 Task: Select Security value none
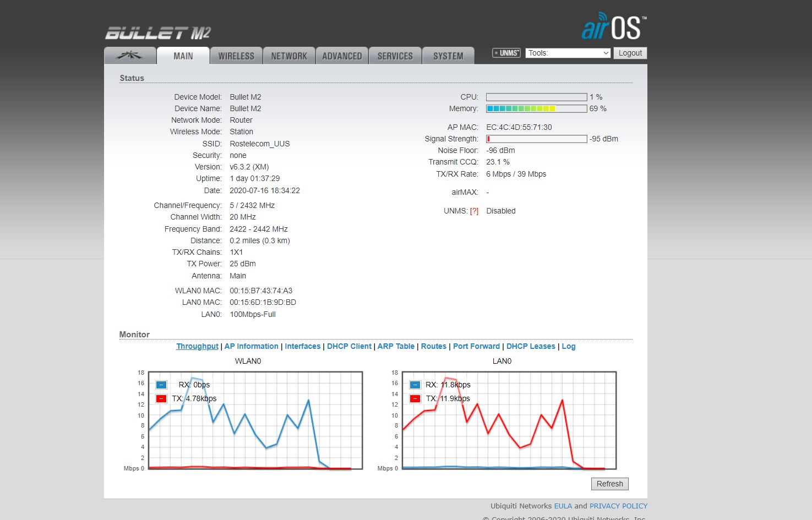[238, 155]
